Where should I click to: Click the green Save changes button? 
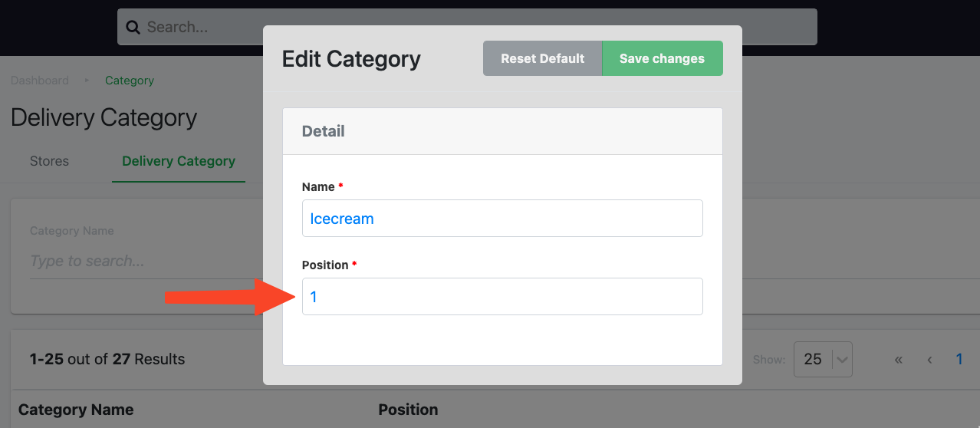[662, 58]
